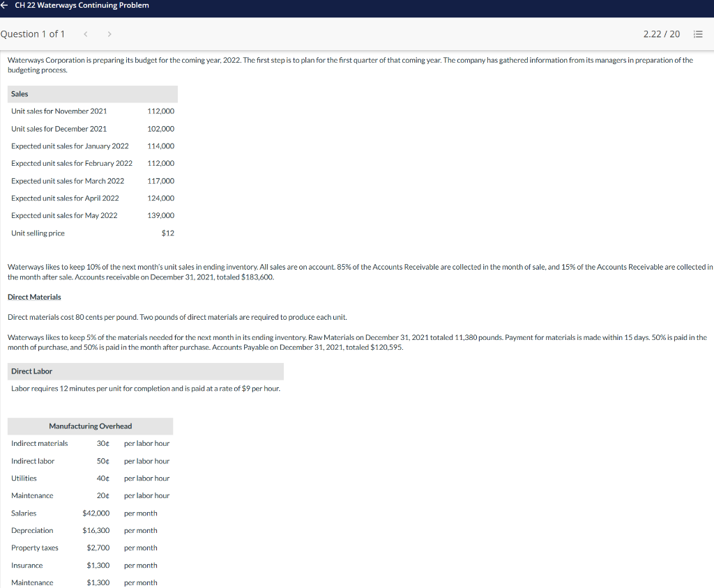Viewport: 714px width, 588px height.
Task: Go to previous question with left chevron
Action: click(86, 34)
